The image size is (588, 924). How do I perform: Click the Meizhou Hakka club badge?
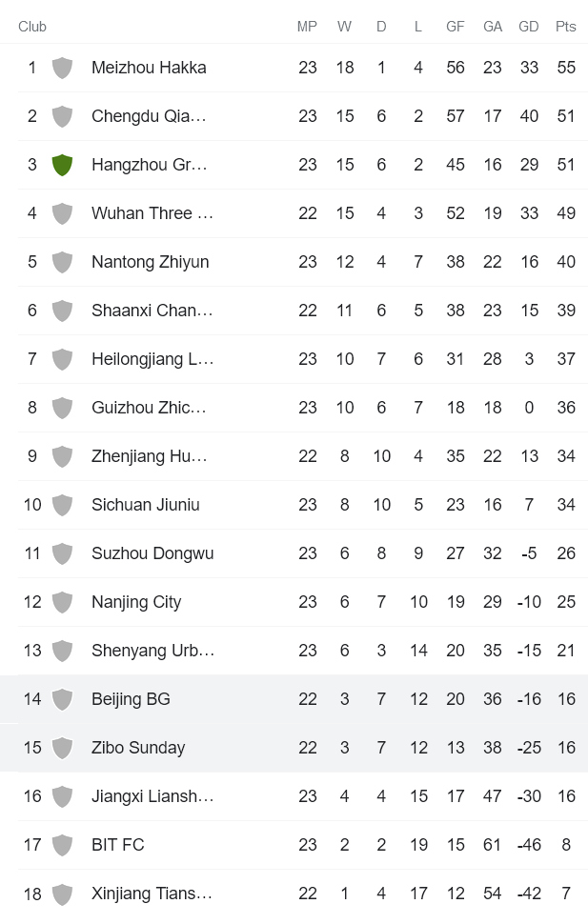(x=62, y=68)
